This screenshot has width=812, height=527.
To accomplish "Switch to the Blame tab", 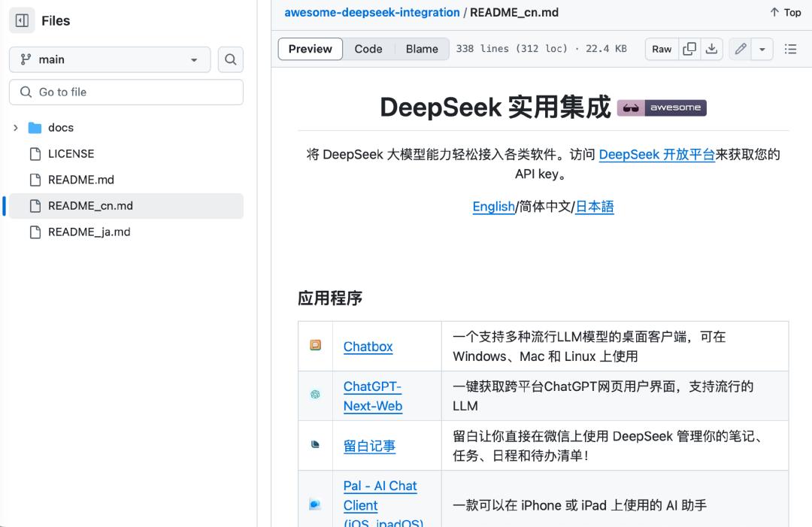I will tap(422, 49).
